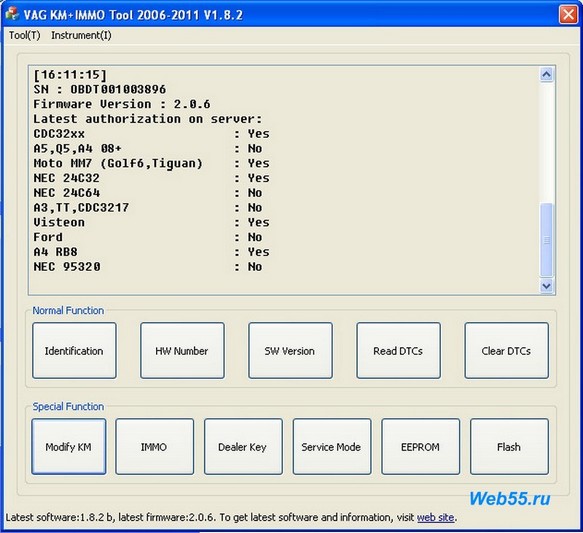Screen dimensions: 583x533
Task: Click Read DTCs
Action: click(398, 351)
